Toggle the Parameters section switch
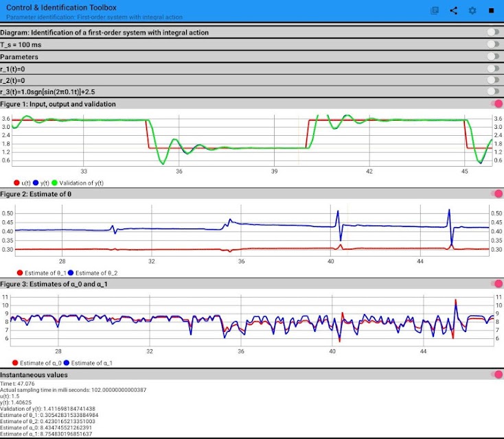 click(494, 56)
